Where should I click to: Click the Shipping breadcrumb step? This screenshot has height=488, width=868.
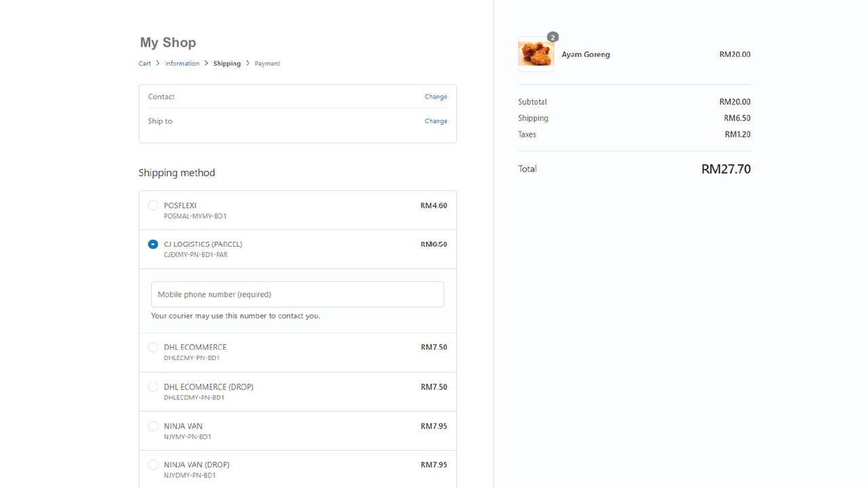point(227,64)
